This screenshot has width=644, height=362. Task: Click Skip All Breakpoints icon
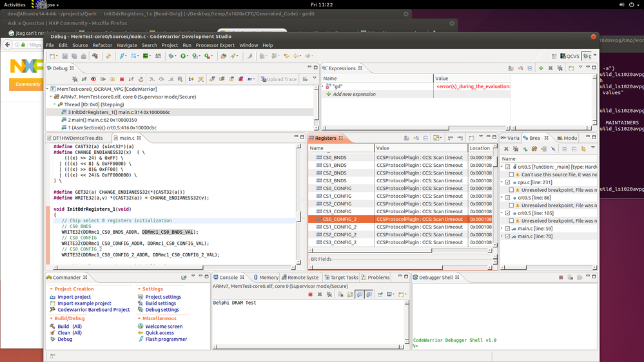click(x=553, y=149)
